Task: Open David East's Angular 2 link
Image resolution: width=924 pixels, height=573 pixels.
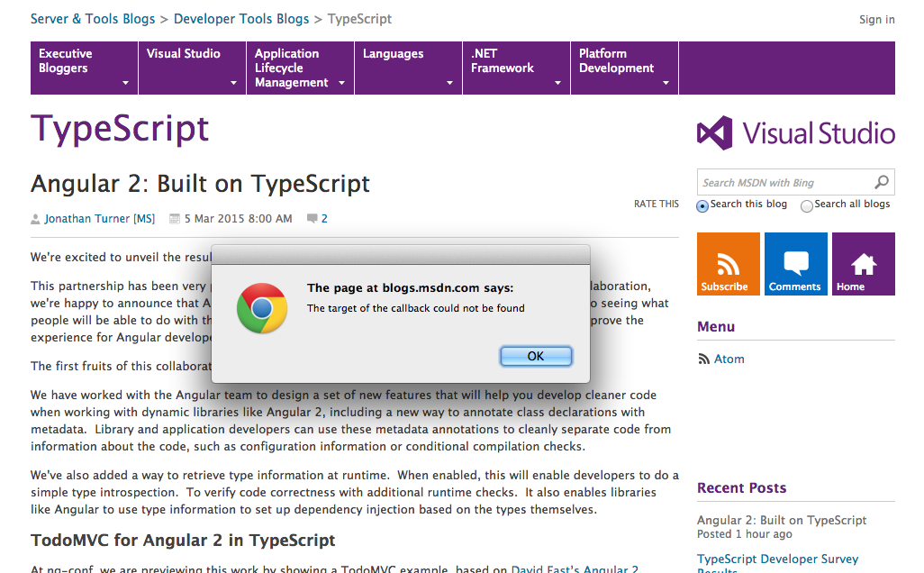Action: point(575,568)
